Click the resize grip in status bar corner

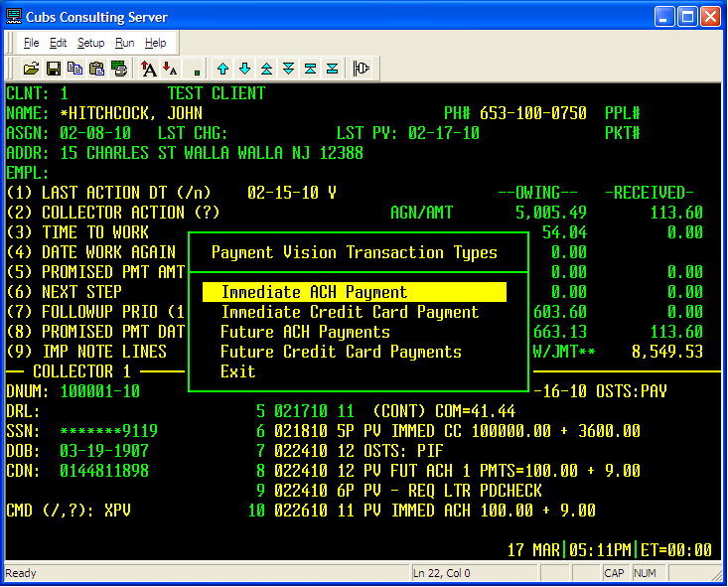[717, 575]
